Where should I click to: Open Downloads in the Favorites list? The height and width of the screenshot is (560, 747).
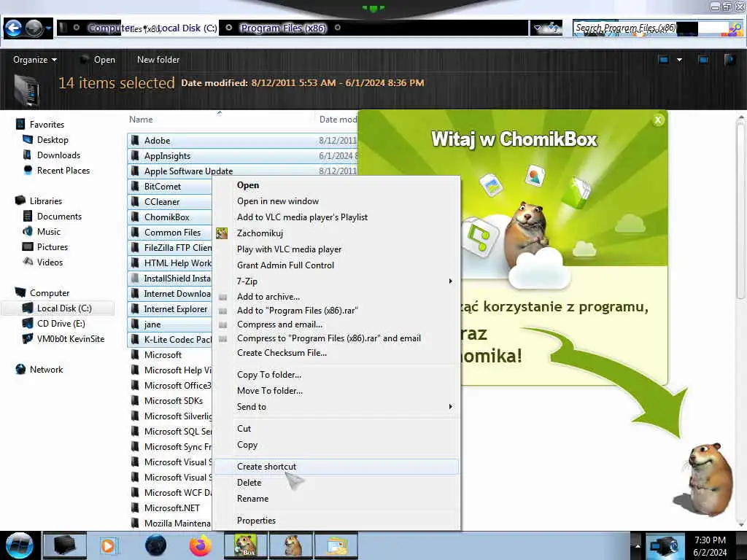tap(58, 155)
